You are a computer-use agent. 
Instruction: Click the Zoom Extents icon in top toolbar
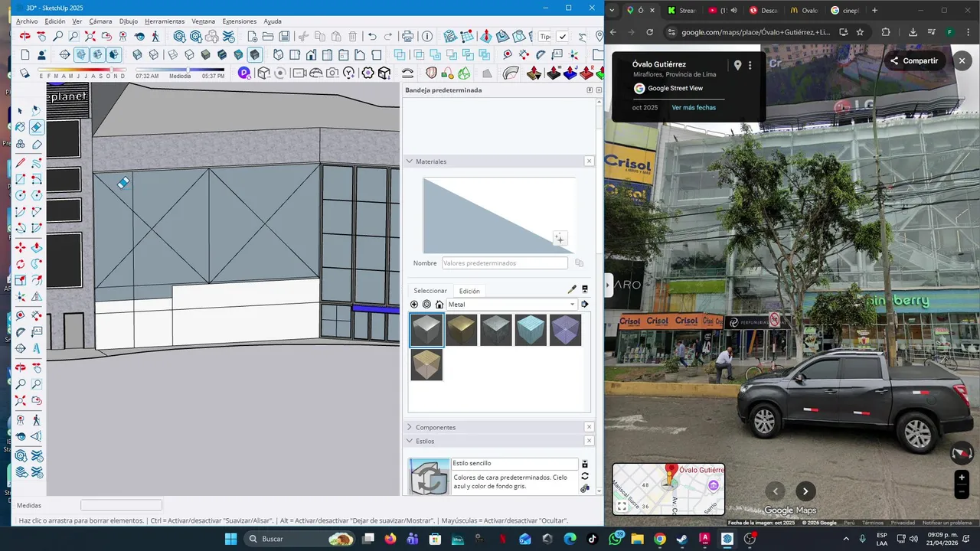(90, 36)
